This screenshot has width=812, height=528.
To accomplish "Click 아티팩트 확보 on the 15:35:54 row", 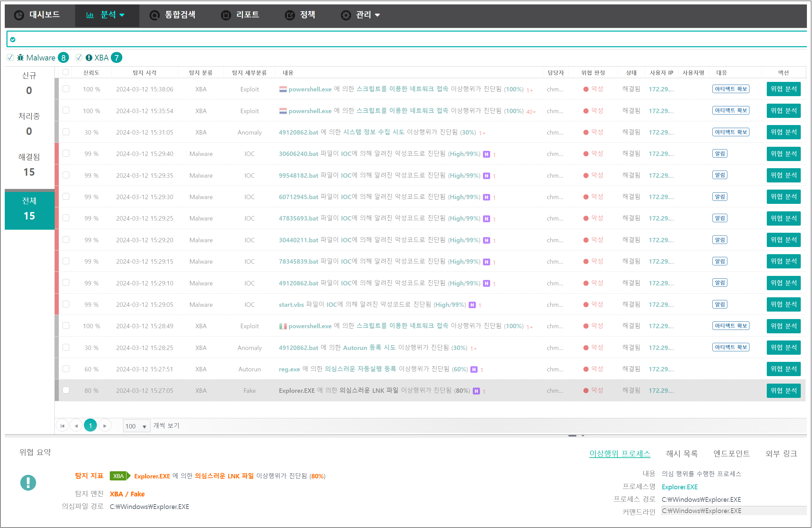I will tap(731, 110).
